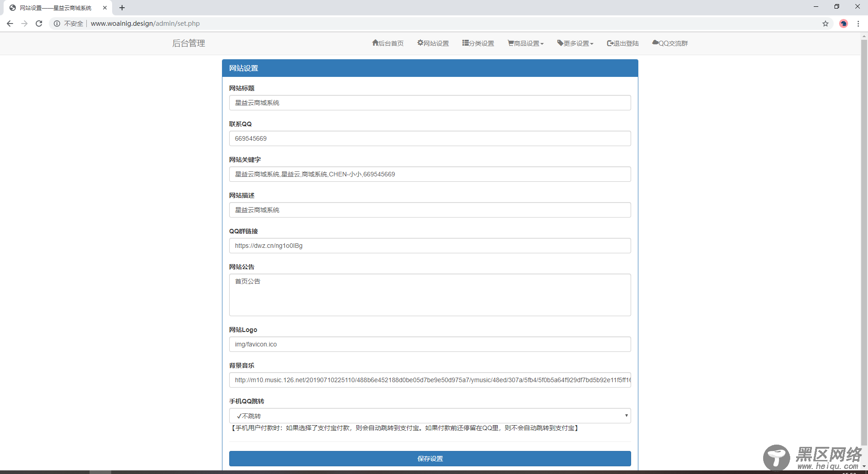Image resolution: width=868 pixels, height=474 pixels.
Task: Open a new browser tab
Action: coord(122,8)
